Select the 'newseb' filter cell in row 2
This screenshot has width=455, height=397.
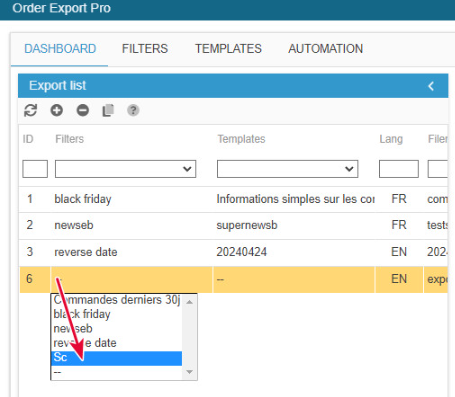click(x=131, y=225)
